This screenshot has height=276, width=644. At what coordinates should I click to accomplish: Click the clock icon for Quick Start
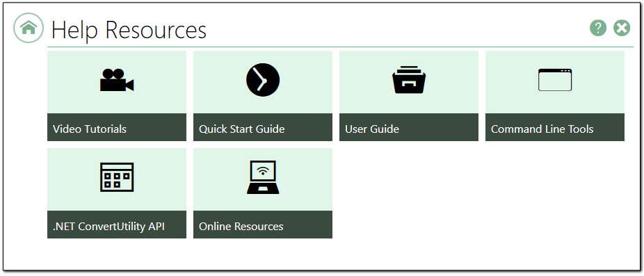click(x=263, y=80)
